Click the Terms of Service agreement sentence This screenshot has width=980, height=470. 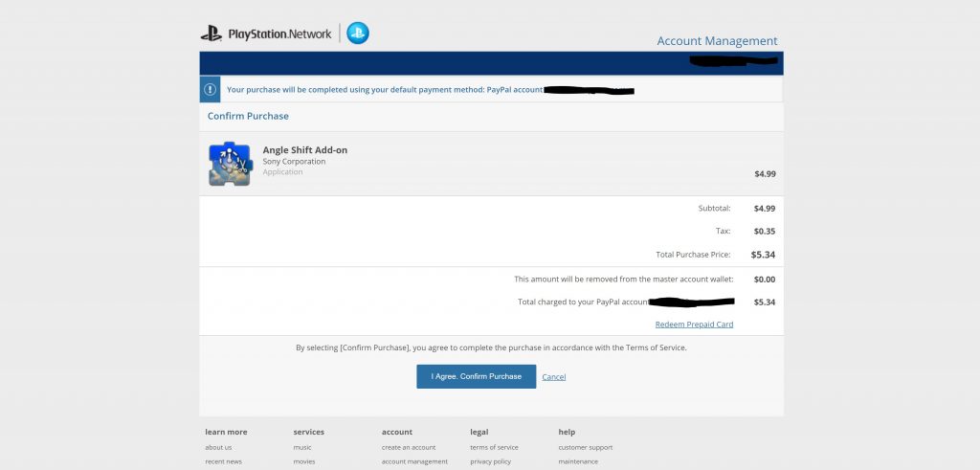(x=491, y=347)
